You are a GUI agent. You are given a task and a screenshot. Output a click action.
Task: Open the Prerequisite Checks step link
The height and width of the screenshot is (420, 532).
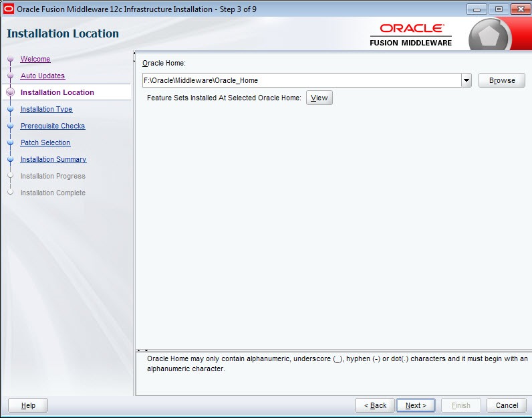53,126
